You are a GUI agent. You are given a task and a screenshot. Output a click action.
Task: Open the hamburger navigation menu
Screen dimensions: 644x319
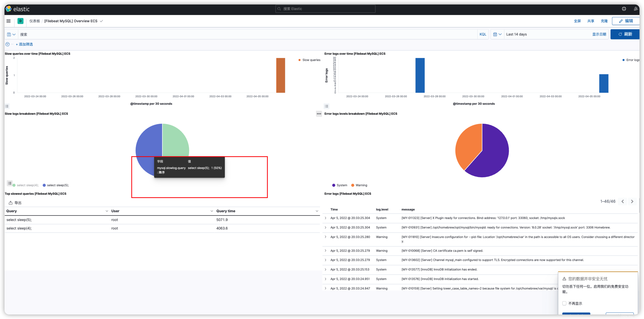pyautogui.click(x=8, y=21)
